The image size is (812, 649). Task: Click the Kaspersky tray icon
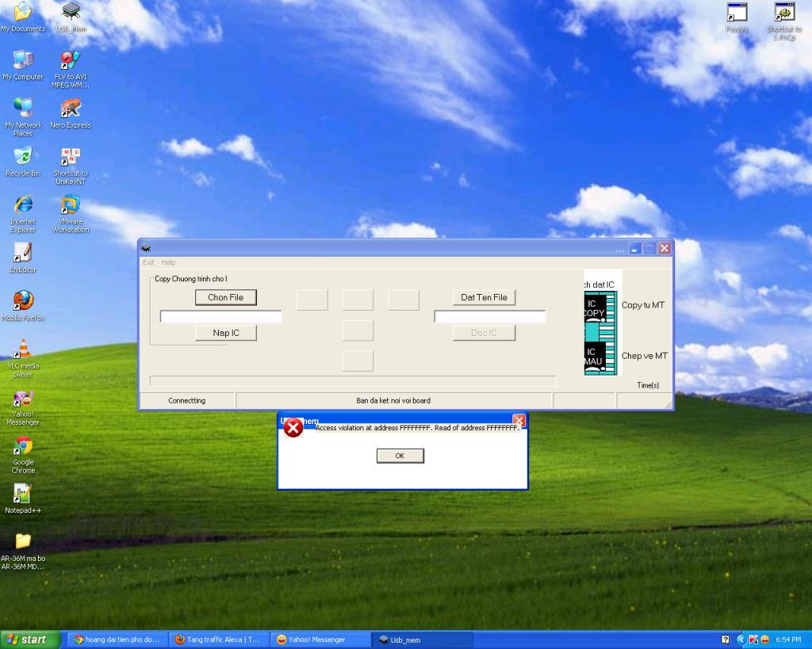pyautogui.click(x=753, y=639)
